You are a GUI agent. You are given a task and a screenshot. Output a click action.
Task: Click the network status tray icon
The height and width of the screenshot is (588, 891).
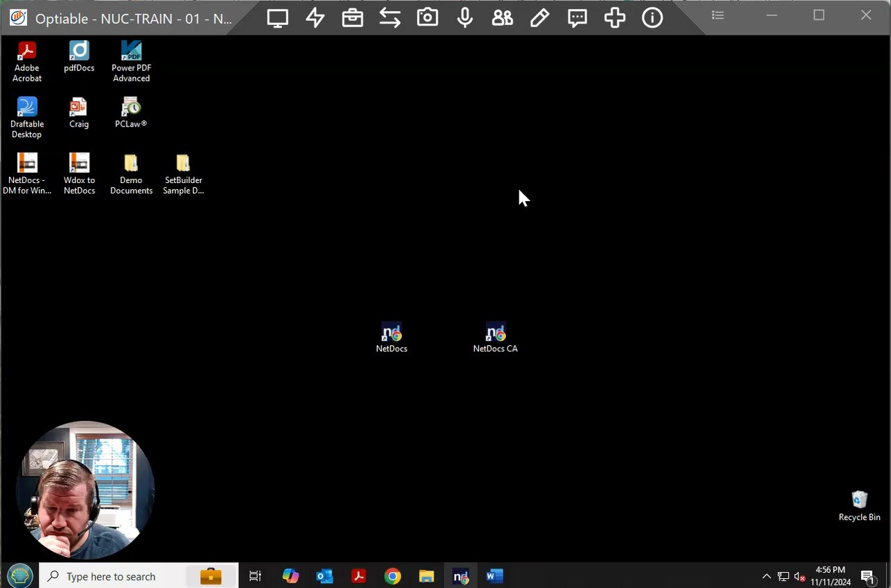click(x=783, y=576)
